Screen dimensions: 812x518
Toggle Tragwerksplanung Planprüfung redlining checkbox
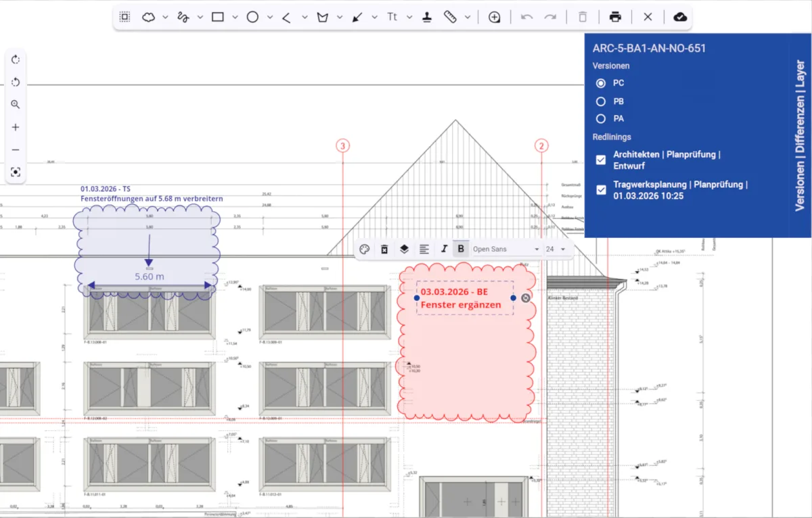(x=600, y=190)
